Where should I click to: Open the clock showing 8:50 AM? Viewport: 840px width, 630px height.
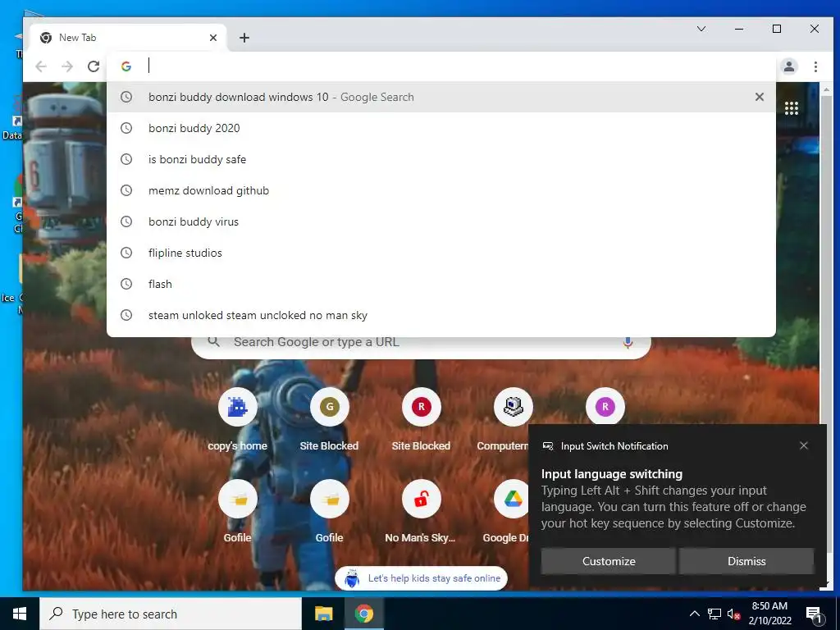click(x=769, y=614)
